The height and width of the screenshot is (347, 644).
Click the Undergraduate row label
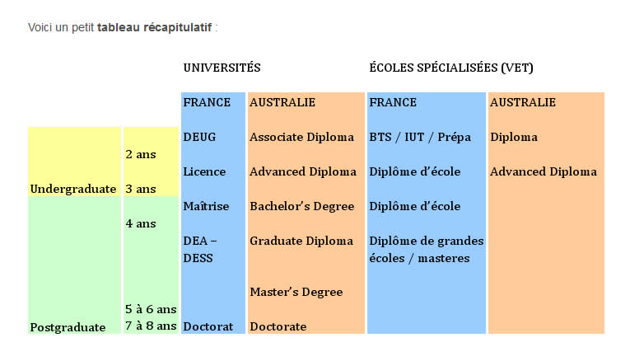(72, 189)
